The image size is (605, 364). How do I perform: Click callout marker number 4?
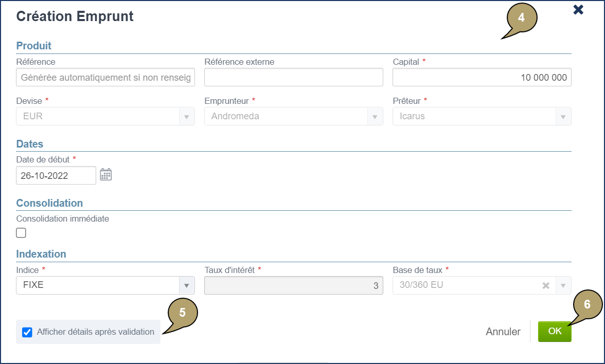coord(522,17)
